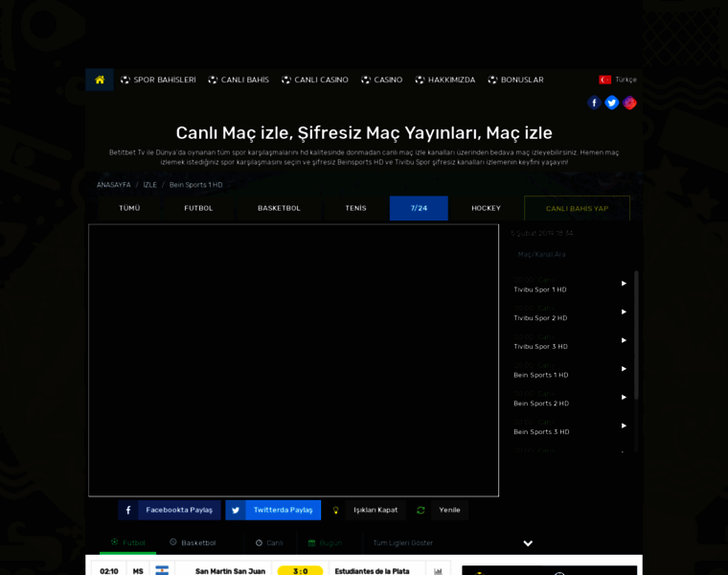The width and height of the screenshot is (728, 575).
Task: Play Bein Sports 3 HD channel arrow
Action: click(624, 425)
